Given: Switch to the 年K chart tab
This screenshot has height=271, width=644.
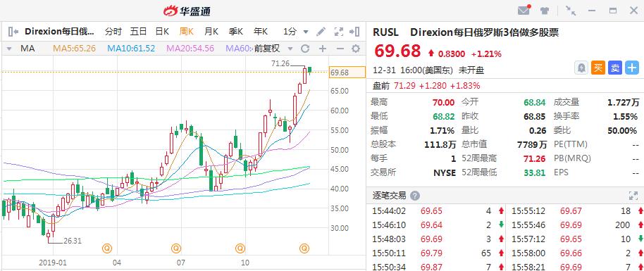Looking at the screenshot, I should click(x=261, y=32).
